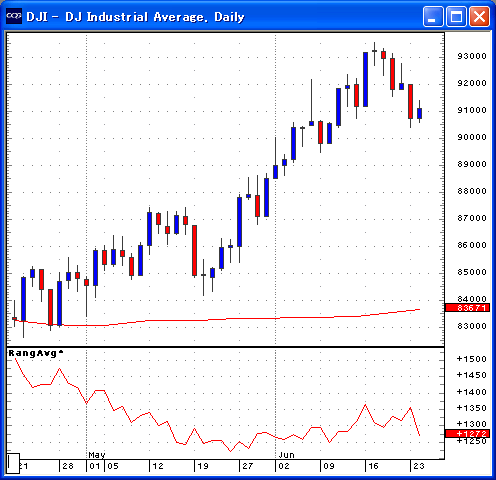Click the 93000 price scale label

click(472, 56)
